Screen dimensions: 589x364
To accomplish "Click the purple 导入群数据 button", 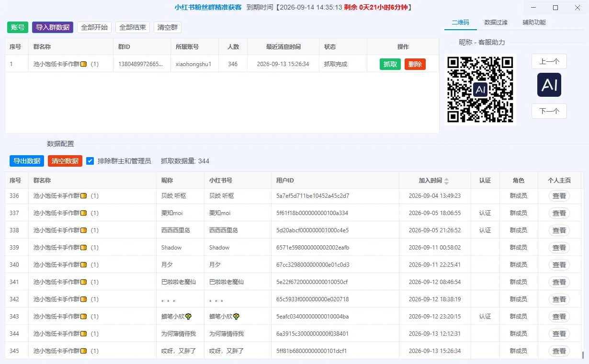I will click(53, 27).
